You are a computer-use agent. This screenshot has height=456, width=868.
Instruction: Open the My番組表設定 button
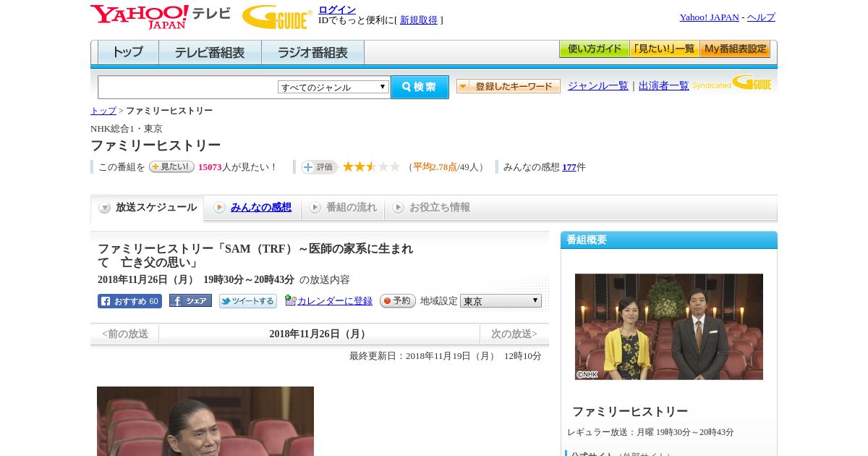[x=735, y=49]
